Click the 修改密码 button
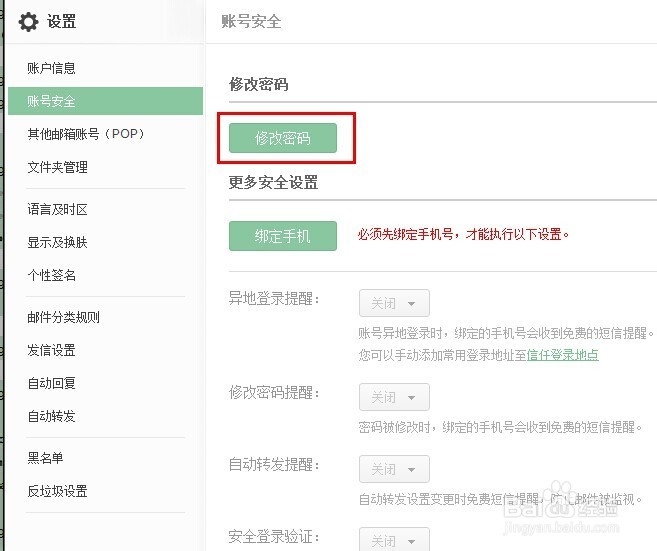657x551 pixels. coord(283,139)
